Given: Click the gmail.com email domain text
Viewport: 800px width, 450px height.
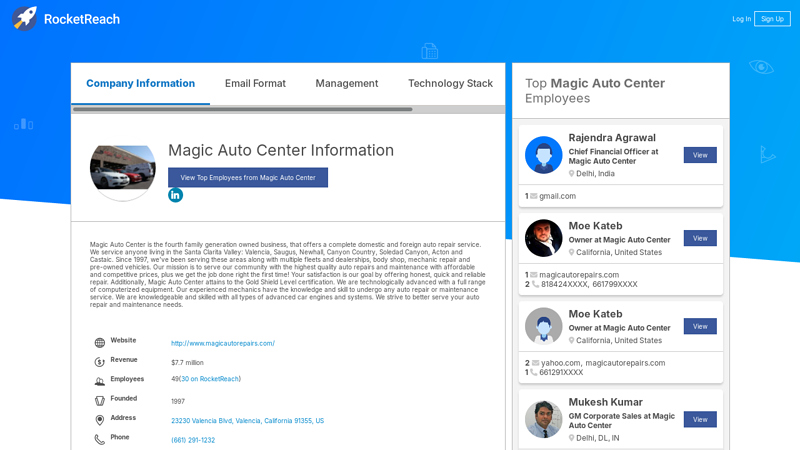Looking at the screenshot, I should pyautogui.click(x=558, y=196).
